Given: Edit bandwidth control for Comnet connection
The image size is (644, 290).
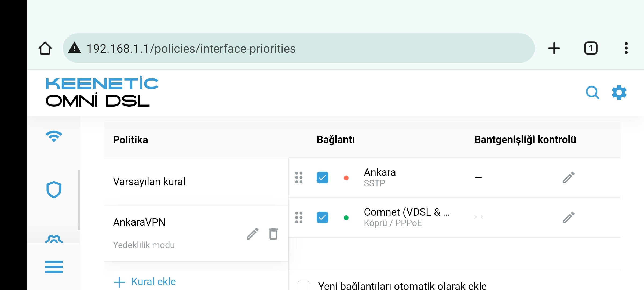Looking at the screenshot, I should (x=568, y=218).
